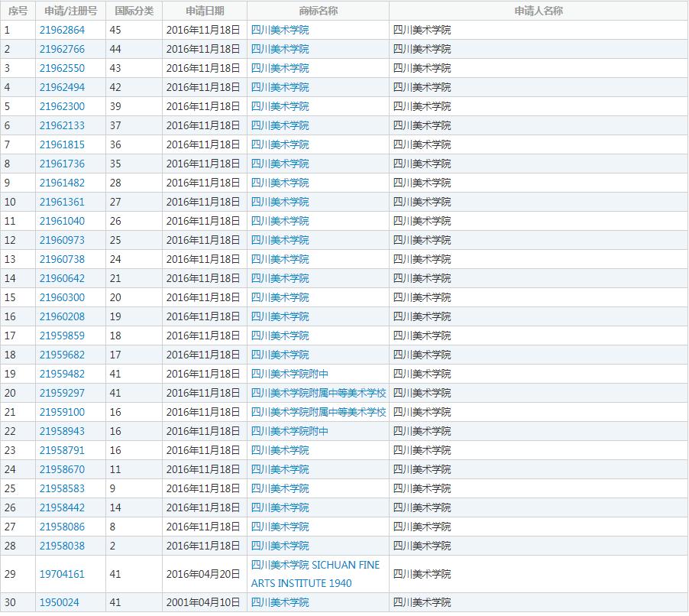Image resolution: width=689 pixels, height=616 pixels.
Task: Click the 国际分类 column header
Action: coord(134,11)
